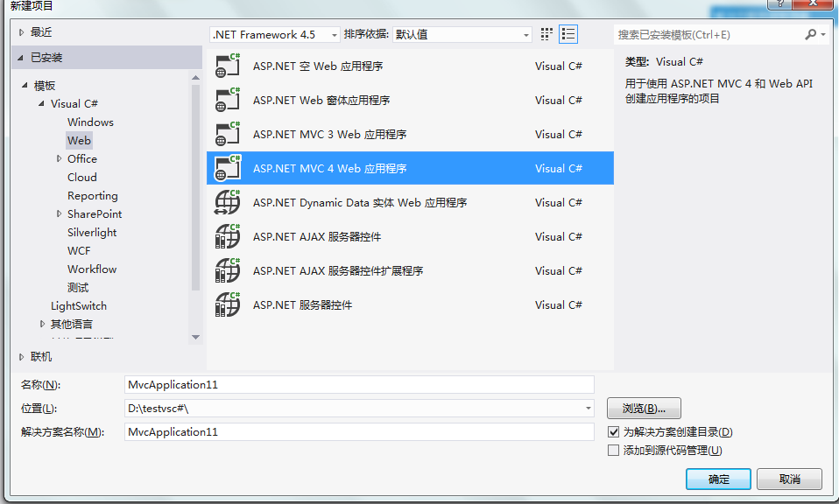Image resolution: width=839 pixels, height=504 pixels.
Task: Select ASP.NET 服务器控件 row text
Action: tap(302, 305)
